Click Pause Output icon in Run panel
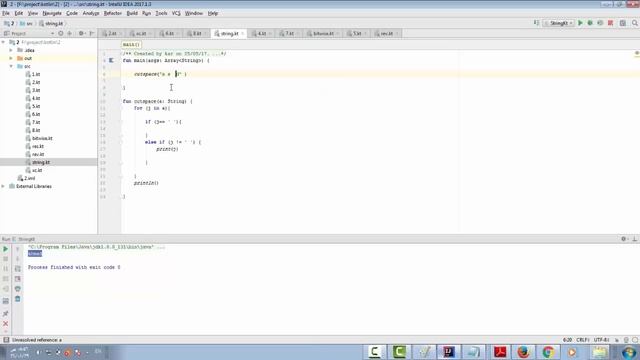Viewport: 640px width, 360px height. 6,269
